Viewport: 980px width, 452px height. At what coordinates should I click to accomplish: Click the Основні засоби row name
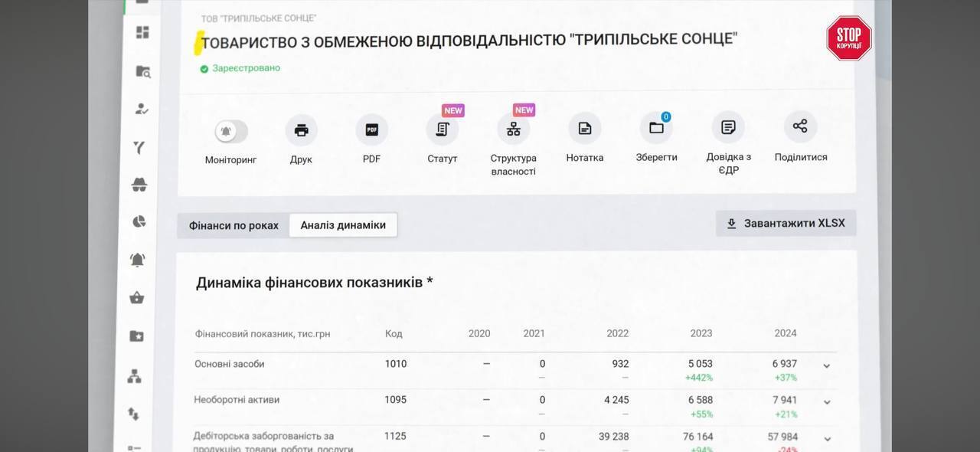click(230, 364)
